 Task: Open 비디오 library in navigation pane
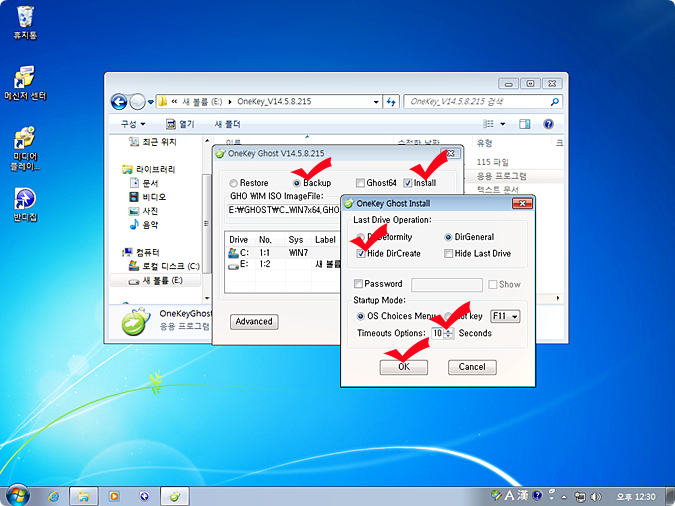click(x=148, y=197)
